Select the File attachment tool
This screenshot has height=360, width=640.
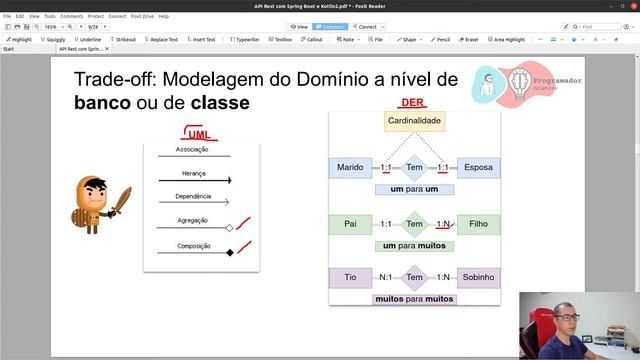(375, 40)
